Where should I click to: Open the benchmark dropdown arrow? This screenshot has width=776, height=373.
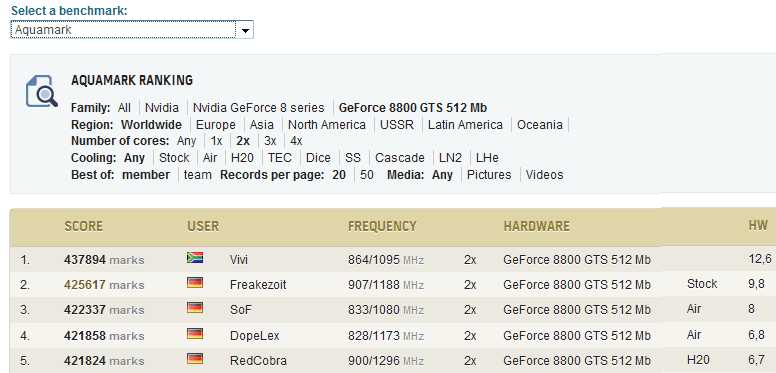[244, 30]
